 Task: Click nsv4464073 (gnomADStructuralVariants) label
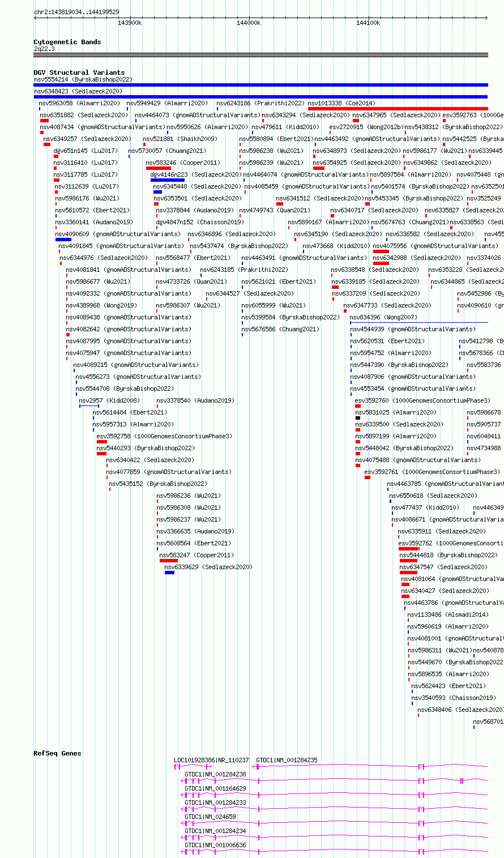(x=198, y=115)
